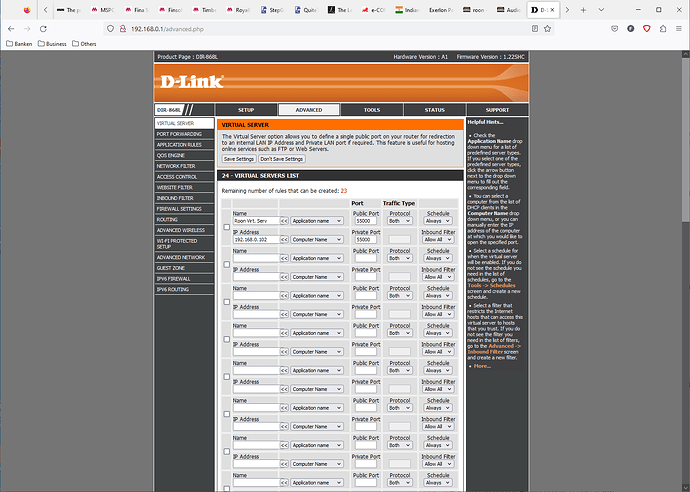Enable the Roon Virt. Serv rule checkbox
This screenshot has height=492, width=690.
(x=225, y=228)
